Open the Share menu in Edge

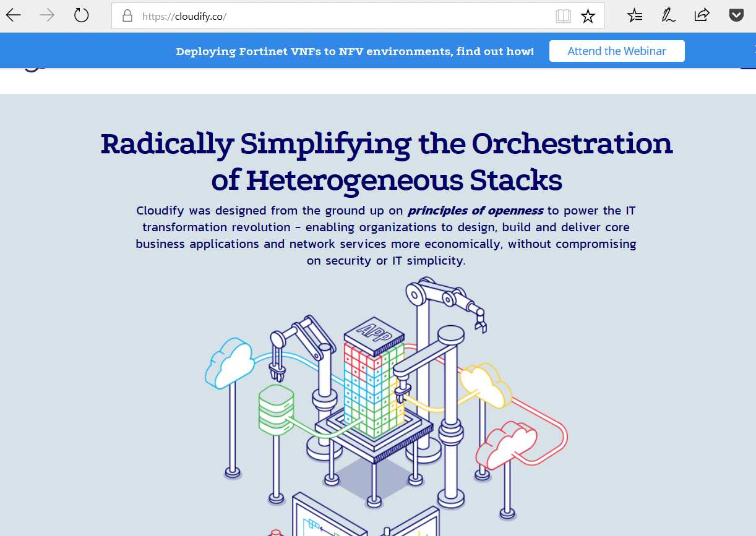(x=702, y=15)
